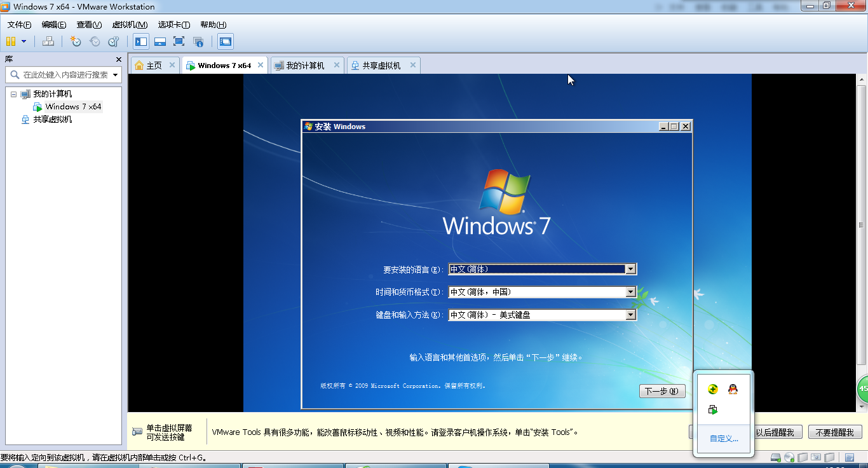
Task: Switch to the Windows 7 x64 tab
Action: (224, 65)
